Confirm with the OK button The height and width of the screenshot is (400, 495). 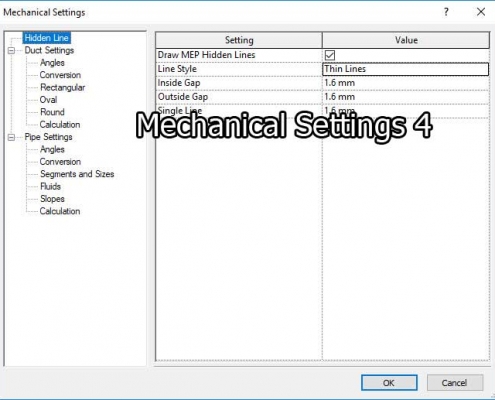pos(389,383)
